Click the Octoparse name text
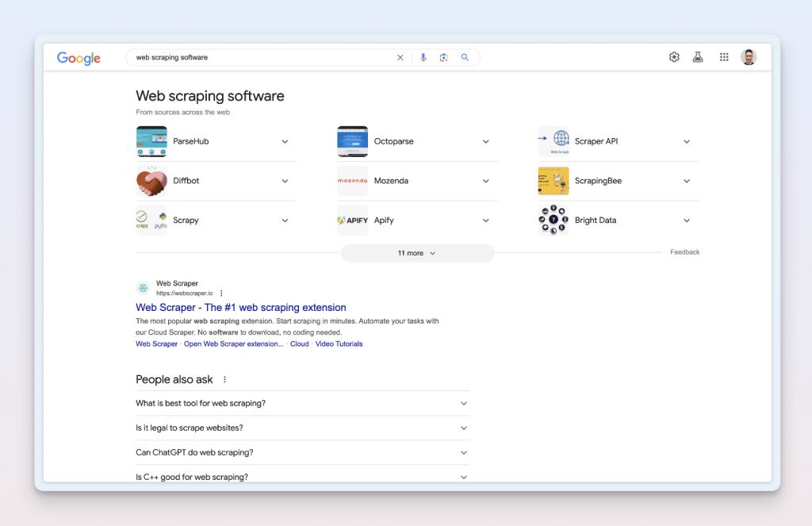The height and width of the screenshot is (526, 812). (393, 141)
